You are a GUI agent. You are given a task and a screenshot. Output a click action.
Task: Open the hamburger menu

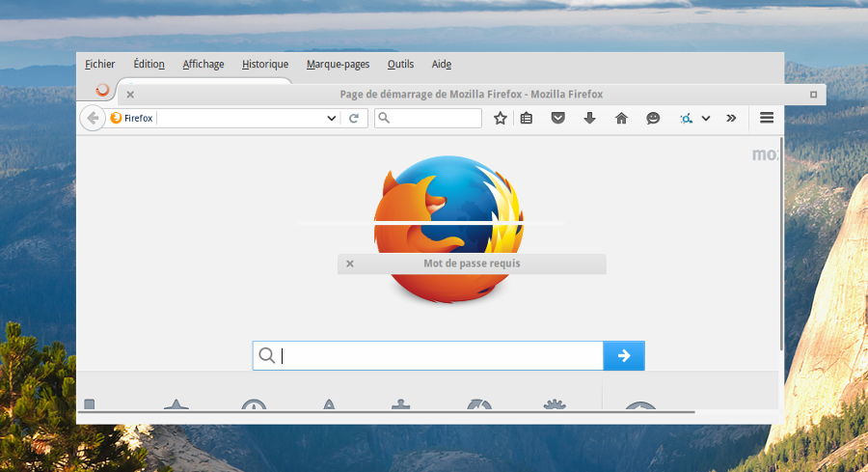click(x=767, y=118)
